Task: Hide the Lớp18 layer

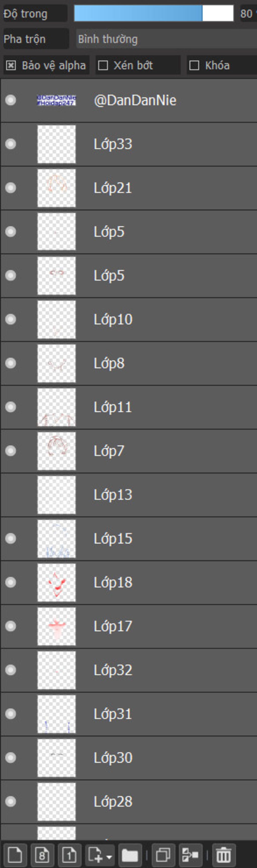Action: pos(11,582)
